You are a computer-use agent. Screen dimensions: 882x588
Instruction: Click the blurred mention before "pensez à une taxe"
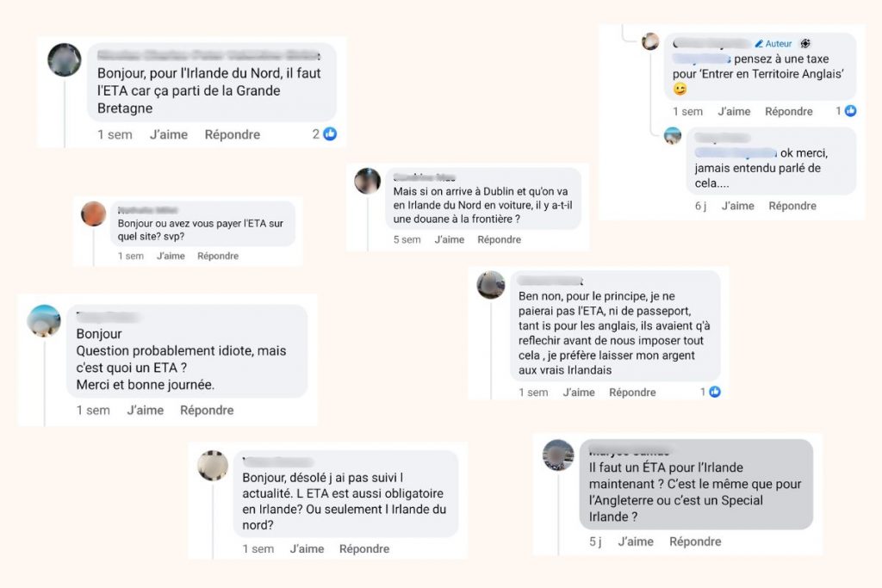click(702, 59)
